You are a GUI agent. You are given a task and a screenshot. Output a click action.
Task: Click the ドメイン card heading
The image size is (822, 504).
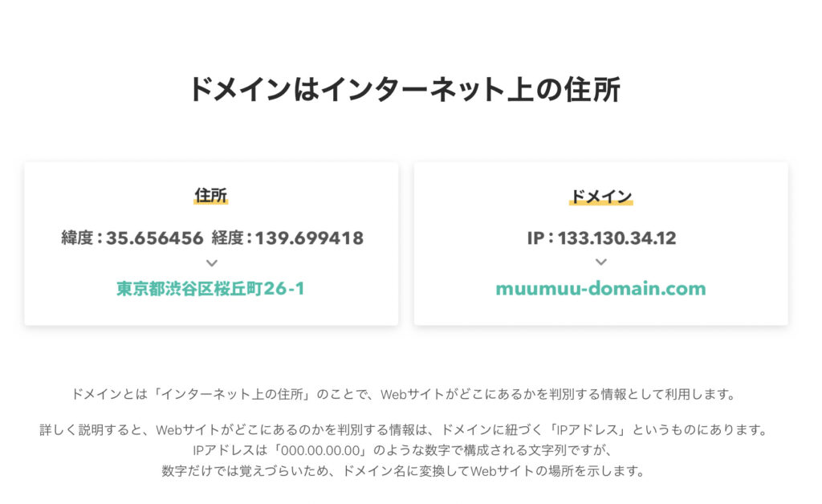601,196
